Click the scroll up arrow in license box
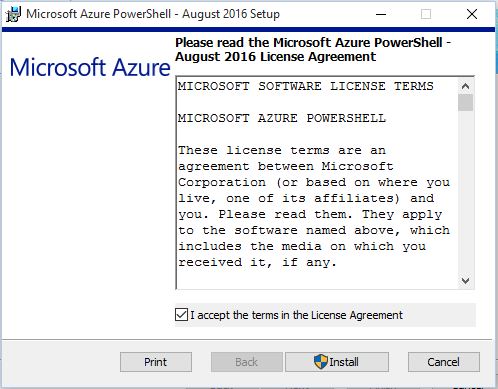This screenshot has height=389, width=498. (x=465, y=86)
